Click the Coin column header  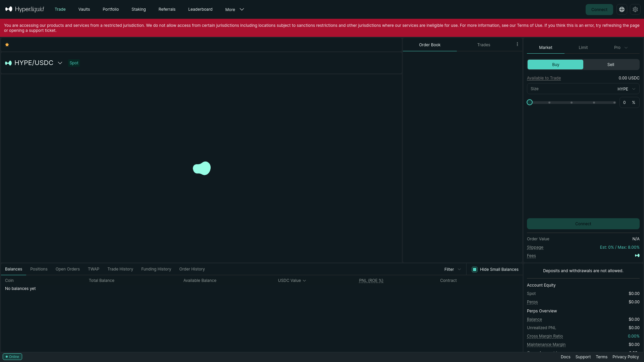click(9, 281)
